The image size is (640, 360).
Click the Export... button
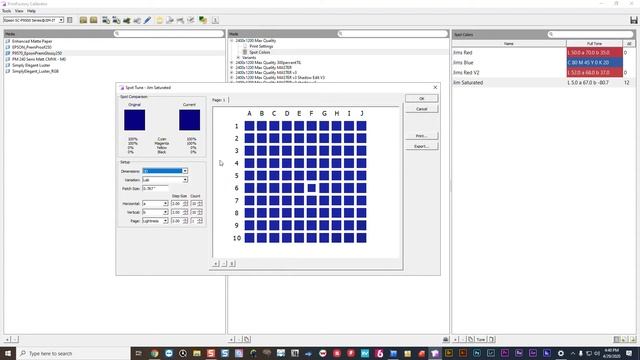coord(422,146)
